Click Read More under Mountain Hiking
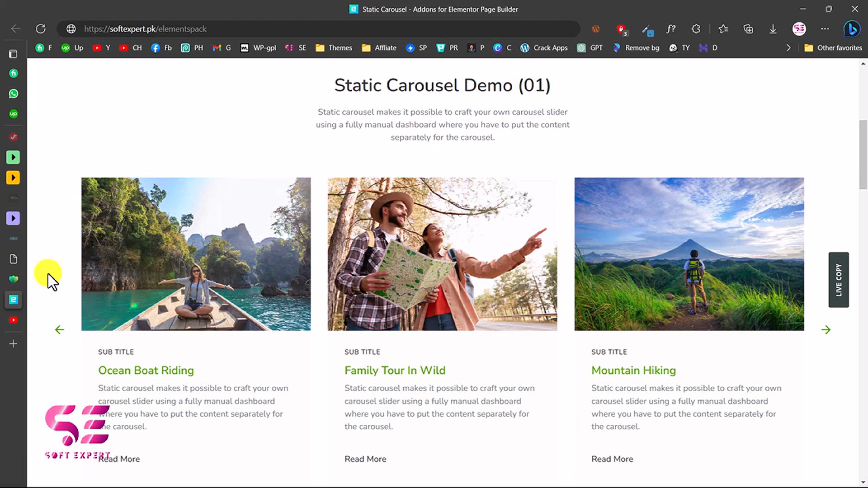The image size is (868, 488). pos(612,459)
